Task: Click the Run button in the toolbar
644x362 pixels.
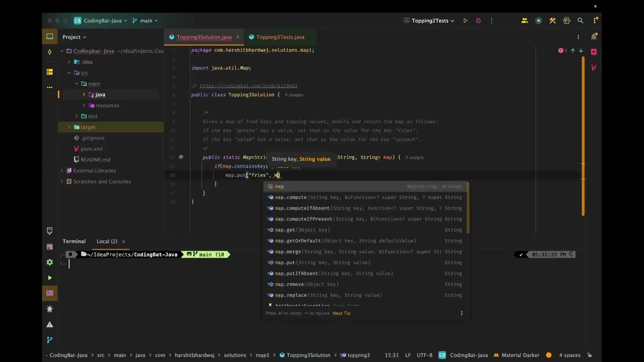Action: [x=465, y=21]
